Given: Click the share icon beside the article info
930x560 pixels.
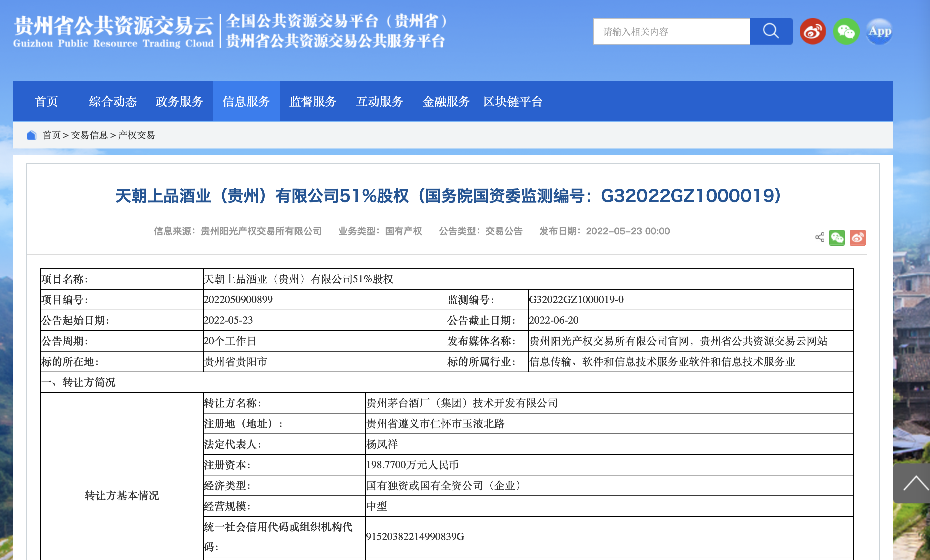Looking at the screenshot, I should [x=819, y=237].
